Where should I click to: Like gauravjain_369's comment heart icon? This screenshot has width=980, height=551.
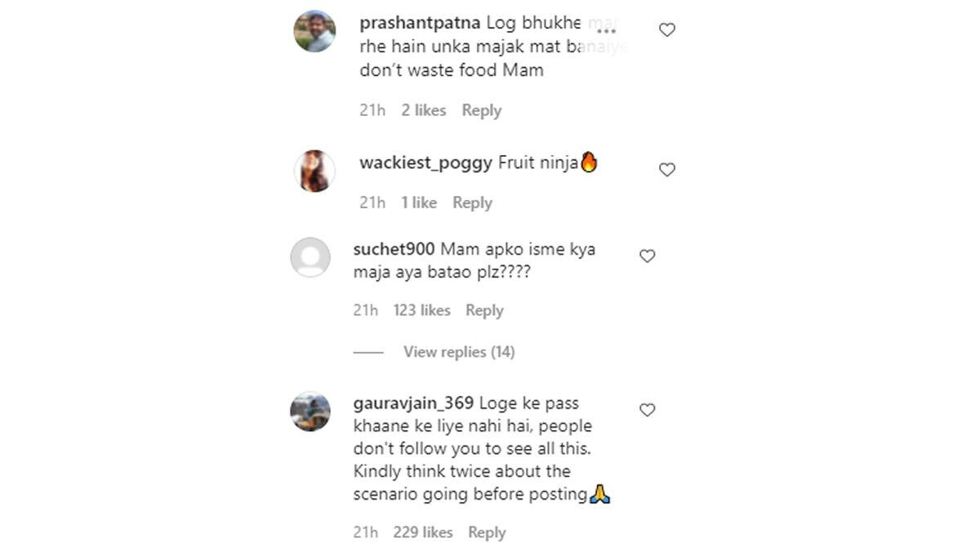click(x=648, y=410)
